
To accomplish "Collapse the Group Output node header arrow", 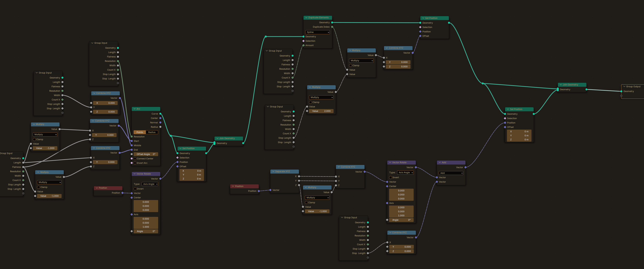I will (624, 87).
